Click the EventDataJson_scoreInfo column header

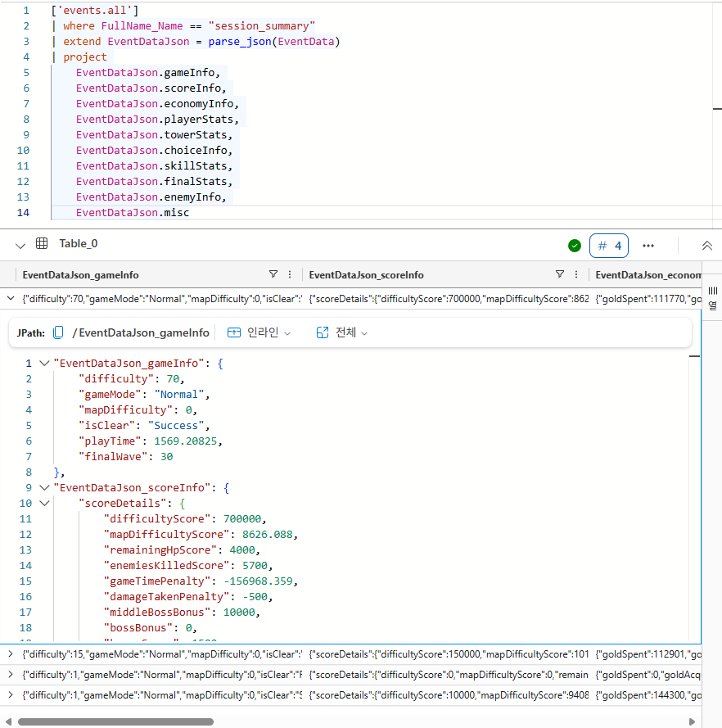(x=366, y=275)
